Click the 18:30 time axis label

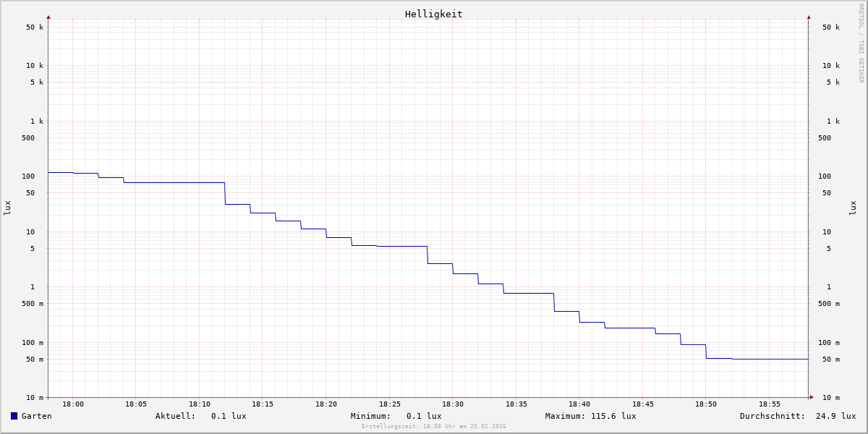pyautogui.click(x=453, y=404)
